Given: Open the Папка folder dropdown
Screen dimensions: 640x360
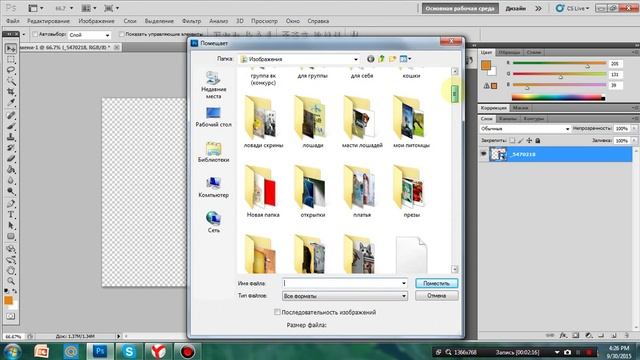Looking at the screenshot, I should tap(356, 59).
